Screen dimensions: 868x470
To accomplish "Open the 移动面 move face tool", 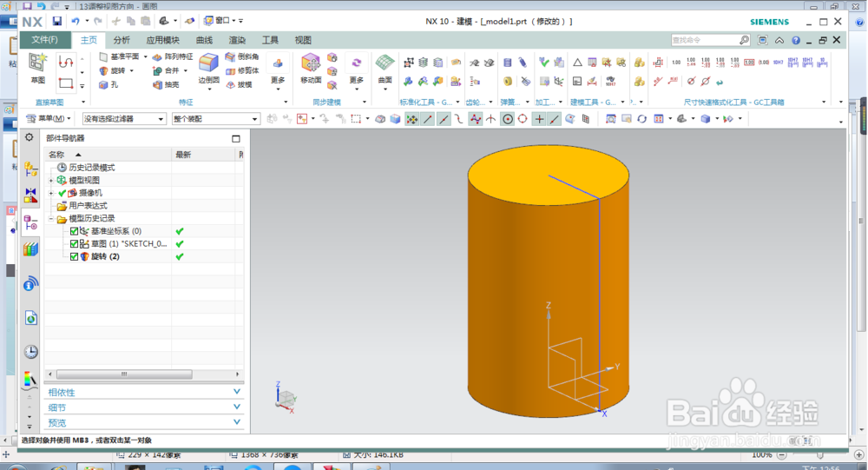I will (311, 69).
